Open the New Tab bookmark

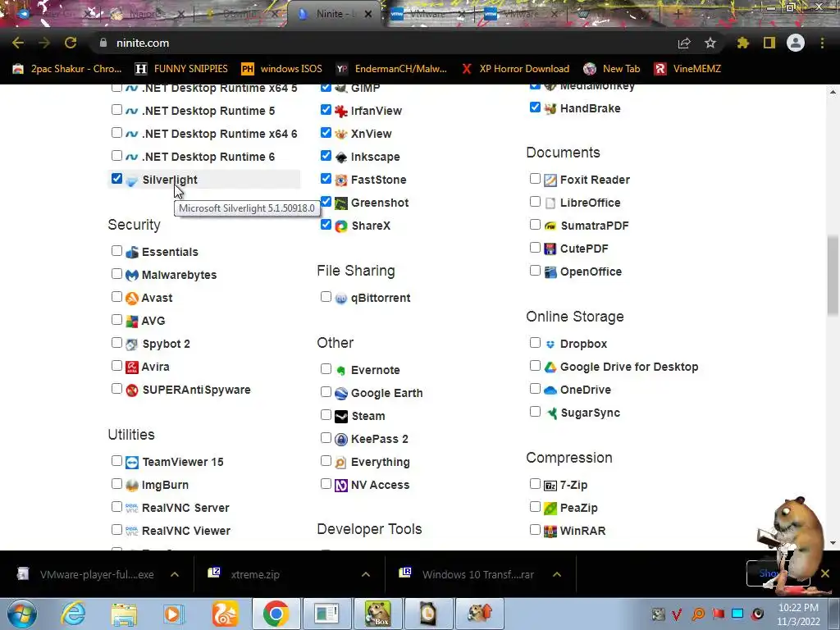tap(612, 69)
